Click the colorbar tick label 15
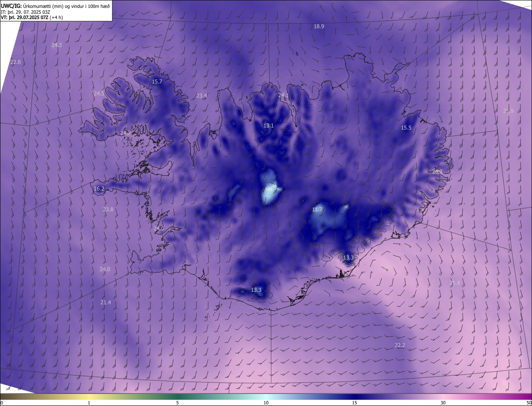 tap(355, 403)
